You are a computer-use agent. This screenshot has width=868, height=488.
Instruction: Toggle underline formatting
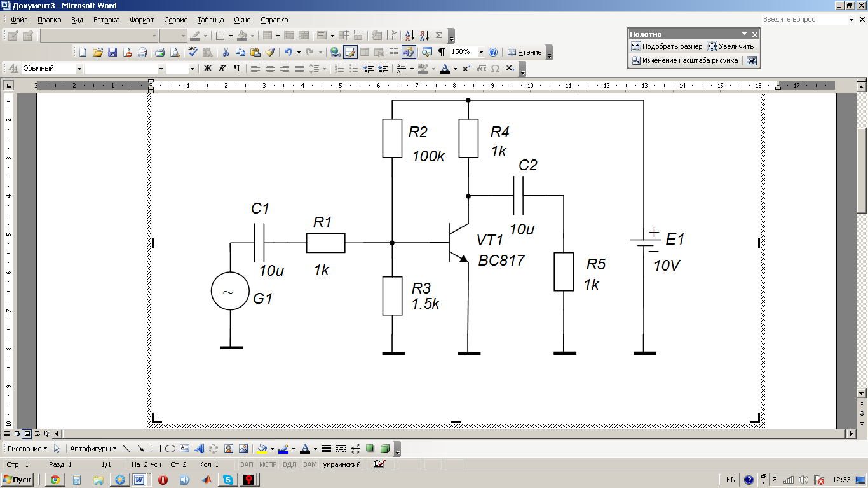click(x=236, y=68)
